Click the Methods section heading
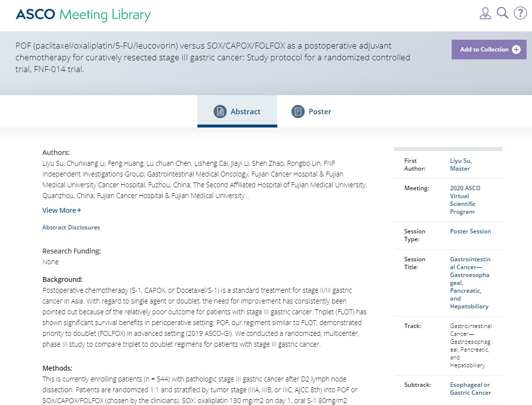 click(x=57, y=368)
